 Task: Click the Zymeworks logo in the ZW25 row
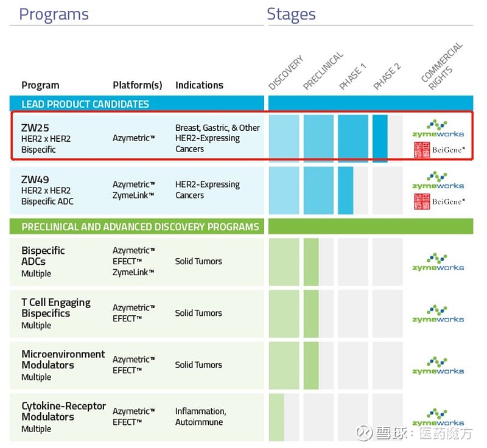tap(438, 128)
